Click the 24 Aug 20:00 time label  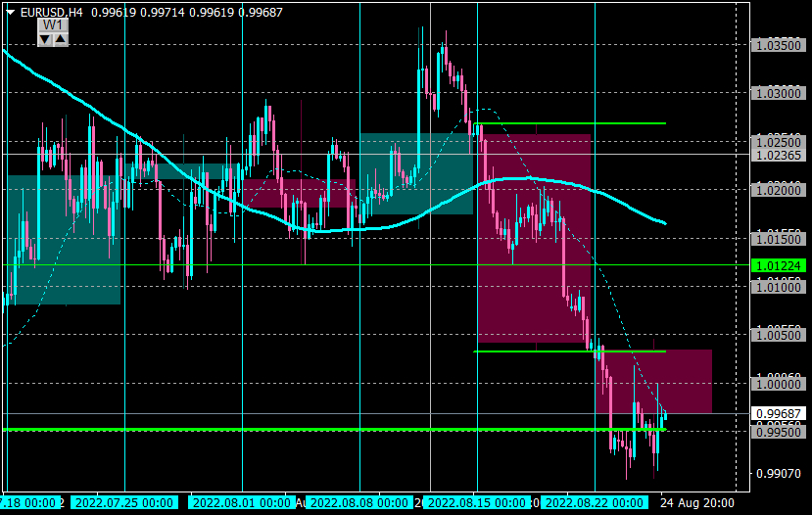click(697, 502)
